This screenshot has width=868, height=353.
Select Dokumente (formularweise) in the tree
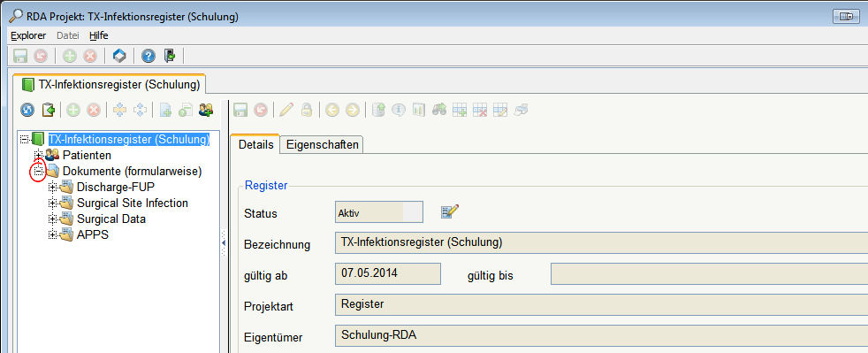point(132,172)
